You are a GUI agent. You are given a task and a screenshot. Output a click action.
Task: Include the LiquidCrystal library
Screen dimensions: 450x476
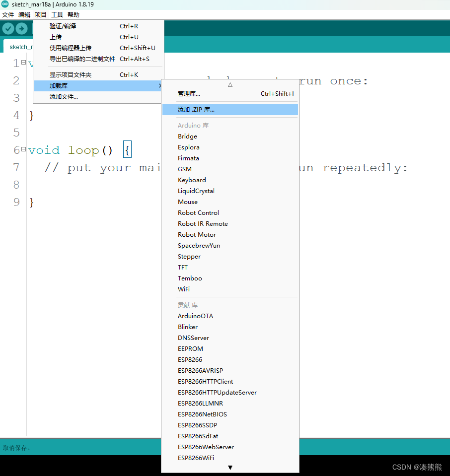230,191
